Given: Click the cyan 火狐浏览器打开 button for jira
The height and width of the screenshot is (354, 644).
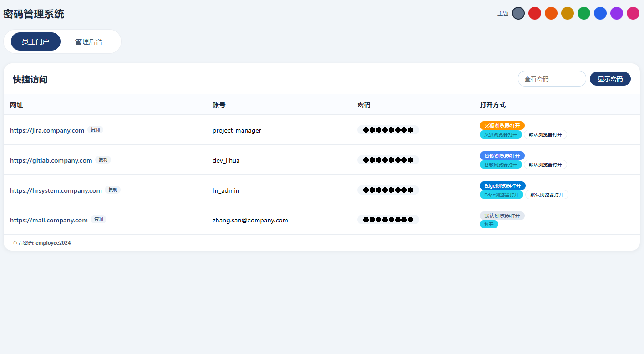Looking at the screenshot, I should pyautogui.click(x=501, y=134).
